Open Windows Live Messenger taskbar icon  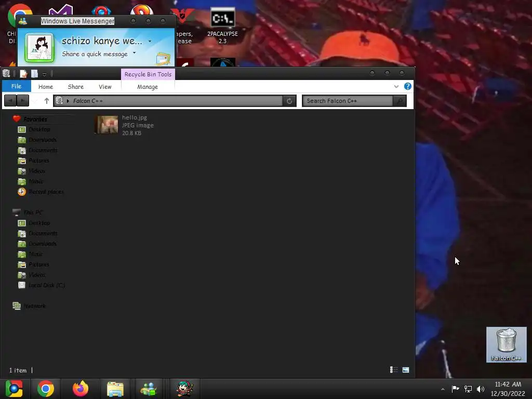click(x=149, y=389)
